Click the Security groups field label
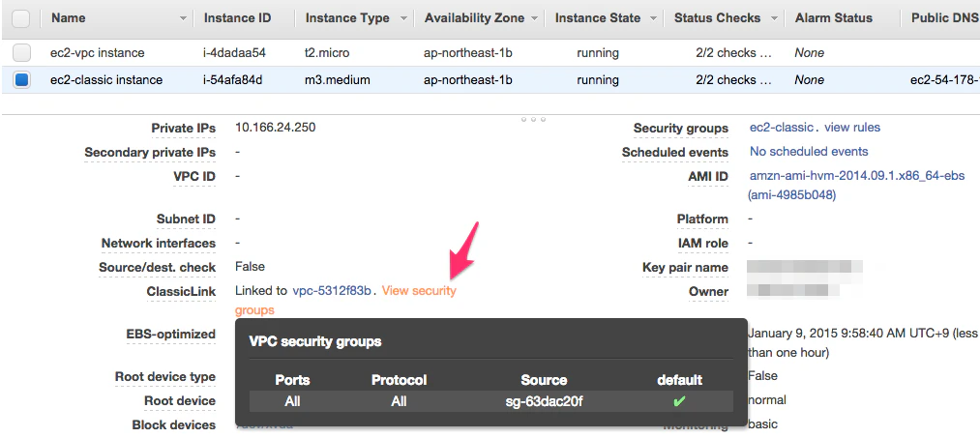The width and height of the screenshot is (980, 438). [681, 128]
